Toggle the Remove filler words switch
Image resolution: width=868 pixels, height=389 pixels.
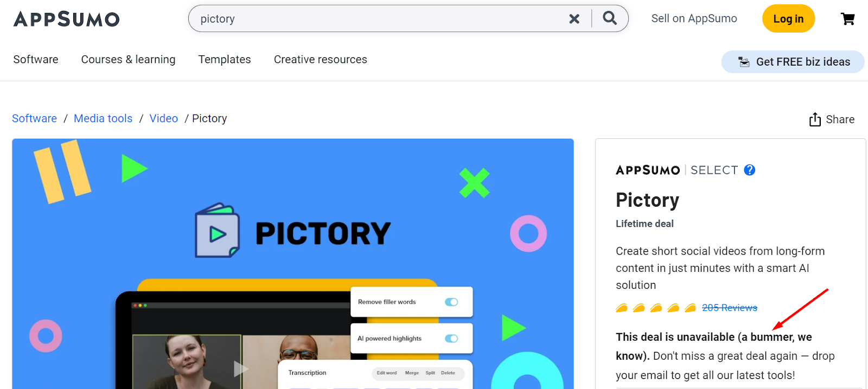pos(451,302)
